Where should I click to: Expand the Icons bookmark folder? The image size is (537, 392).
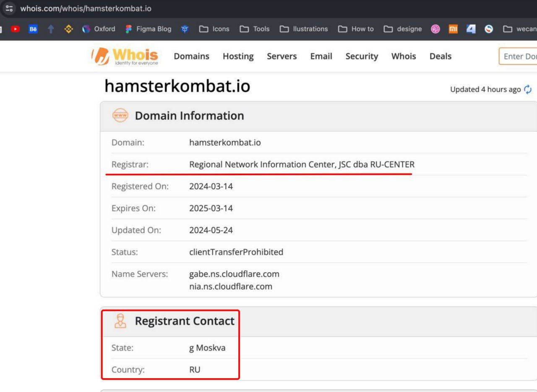214,29
